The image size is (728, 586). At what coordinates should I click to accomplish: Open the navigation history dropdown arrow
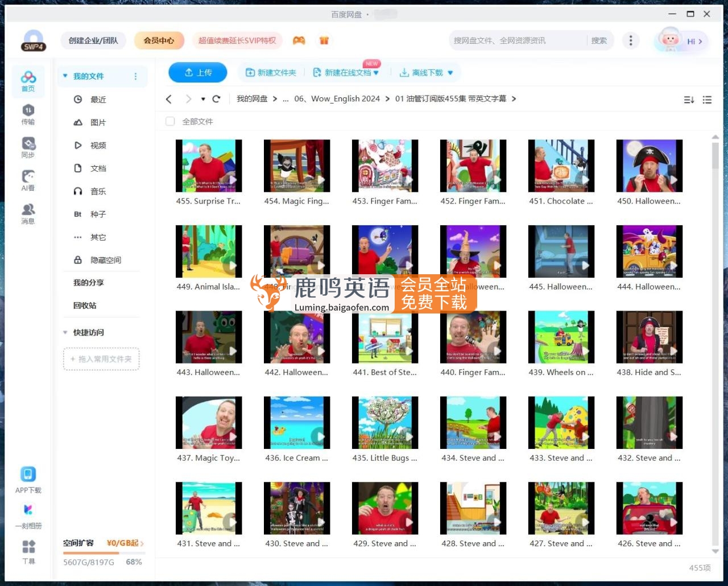coord(203,99)
